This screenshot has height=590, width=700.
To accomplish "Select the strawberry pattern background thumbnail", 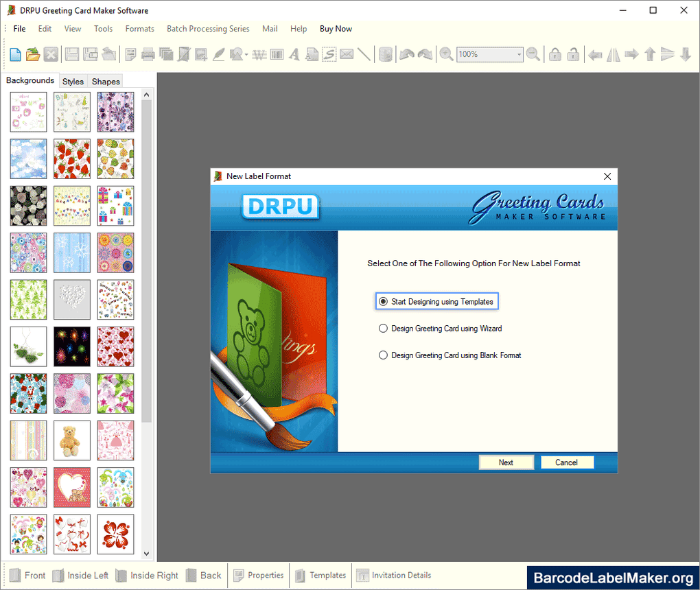I will [x=72, y=159].
